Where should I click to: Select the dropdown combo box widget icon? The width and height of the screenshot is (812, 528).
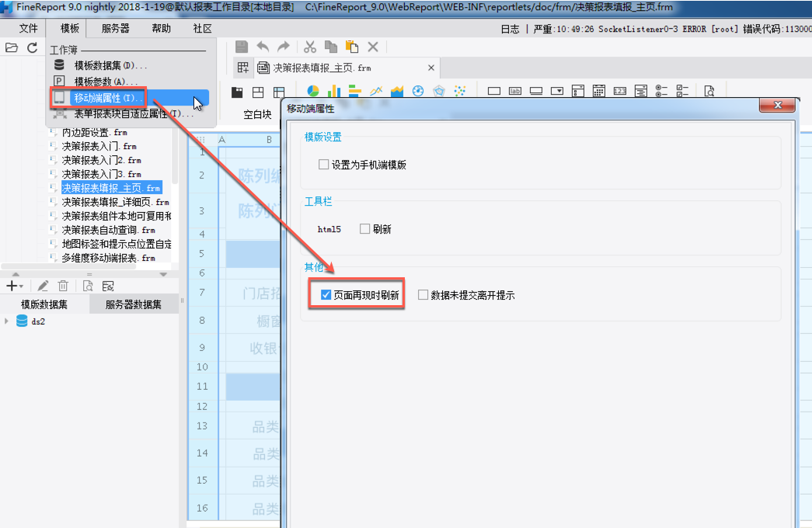click(x=556, y=91)
